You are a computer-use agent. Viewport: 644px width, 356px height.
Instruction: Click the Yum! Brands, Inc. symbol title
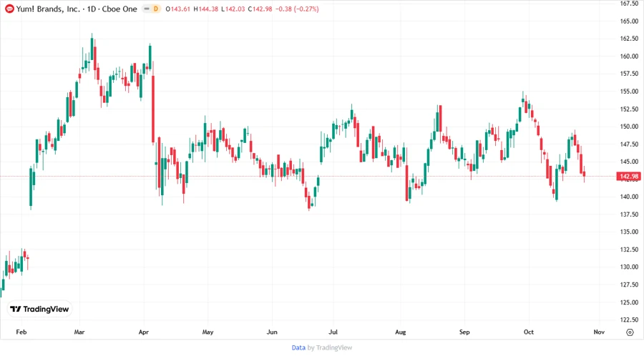coord(48,9)
